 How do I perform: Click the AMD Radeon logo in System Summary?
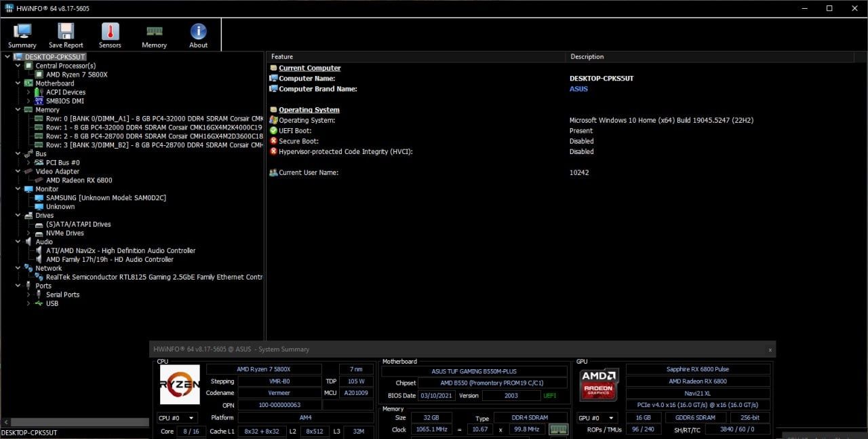click(x=599, y=384)
